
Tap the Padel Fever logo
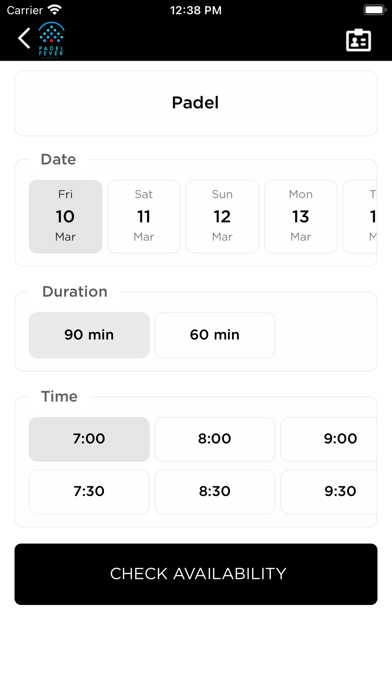coord(51,40)
